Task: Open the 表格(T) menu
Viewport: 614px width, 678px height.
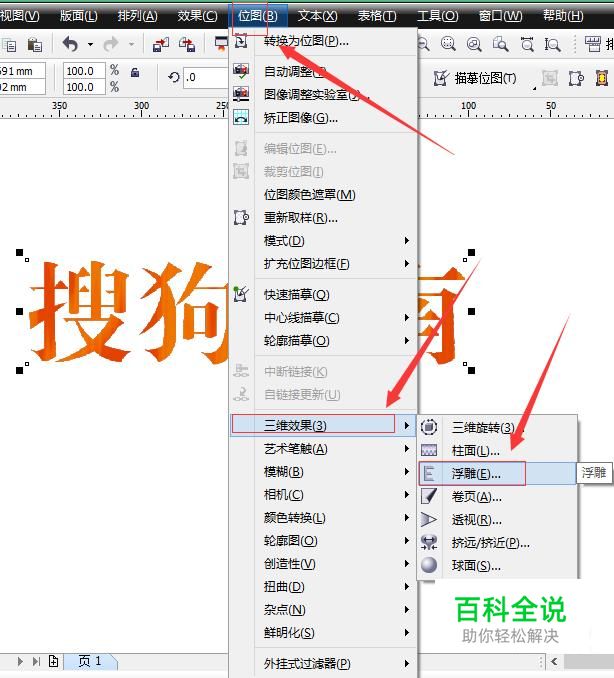Action: [x=377, y=16]
